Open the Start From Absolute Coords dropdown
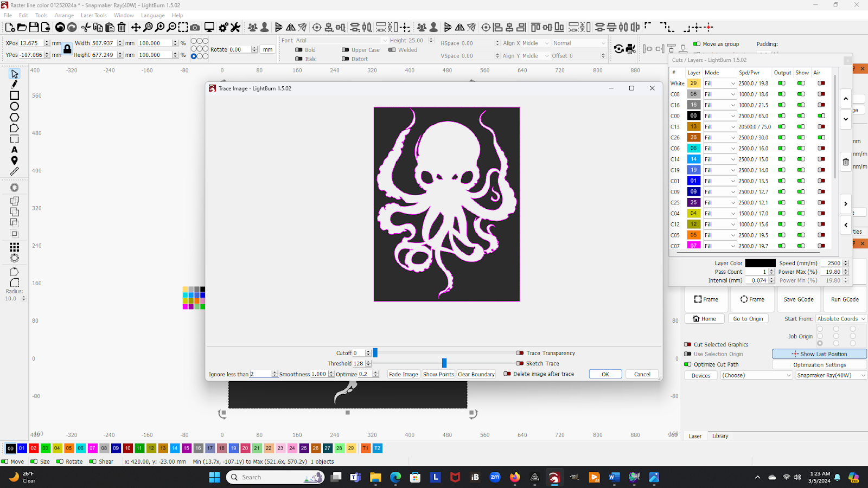Image resolution: width=868 pixels, height=488 pixels. (x=841, y=319)
